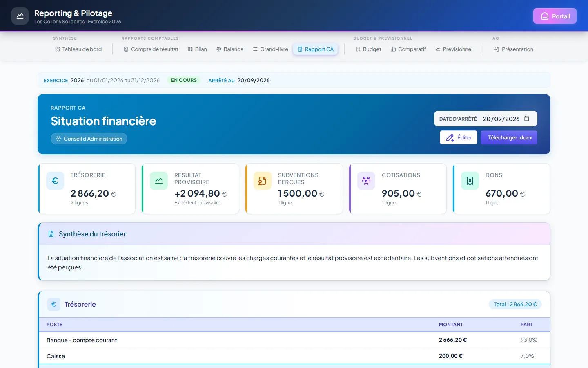The image size is (588, 368).
Task: Click the 'EN COURS' status badge
Action: coord(184,80)
